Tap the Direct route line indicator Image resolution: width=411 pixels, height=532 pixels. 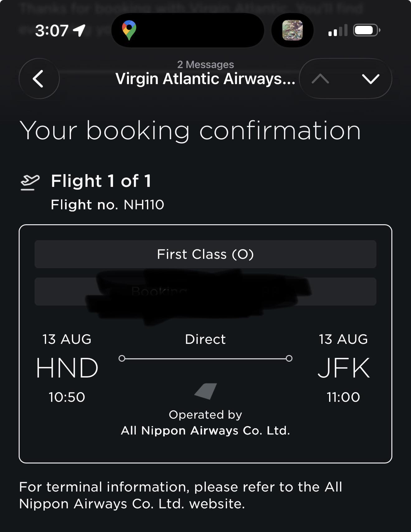point(205,358)
